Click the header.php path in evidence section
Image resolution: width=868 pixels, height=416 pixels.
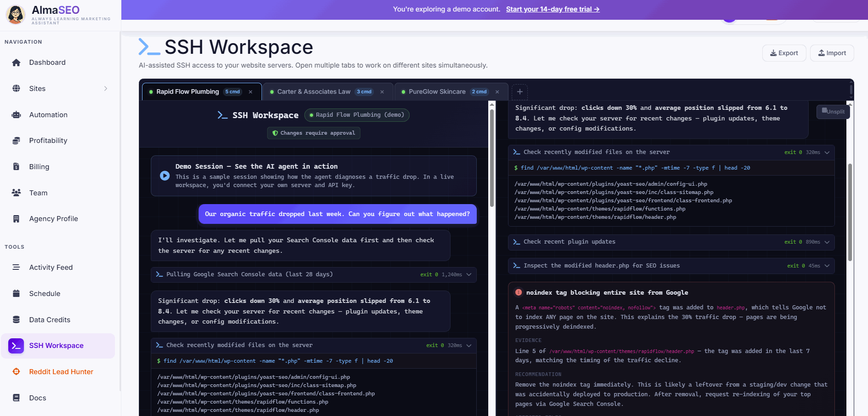(x=622, y=351)
